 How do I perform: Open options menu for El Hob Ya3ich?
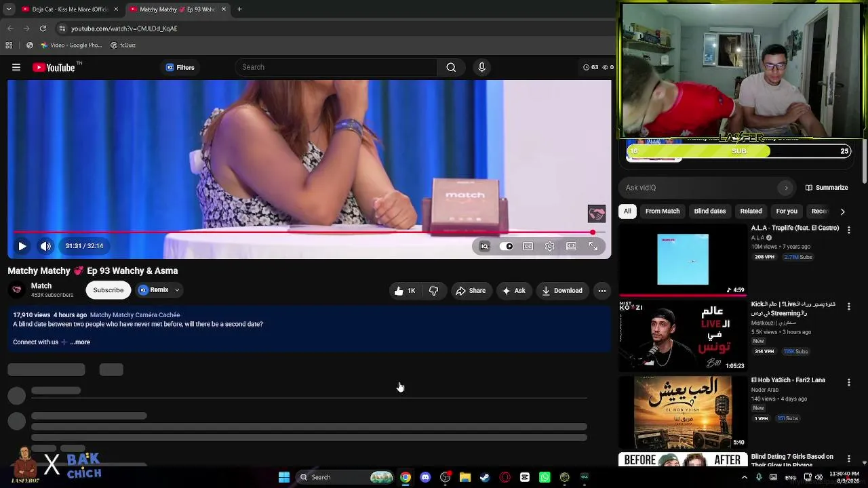pos(848,382)
